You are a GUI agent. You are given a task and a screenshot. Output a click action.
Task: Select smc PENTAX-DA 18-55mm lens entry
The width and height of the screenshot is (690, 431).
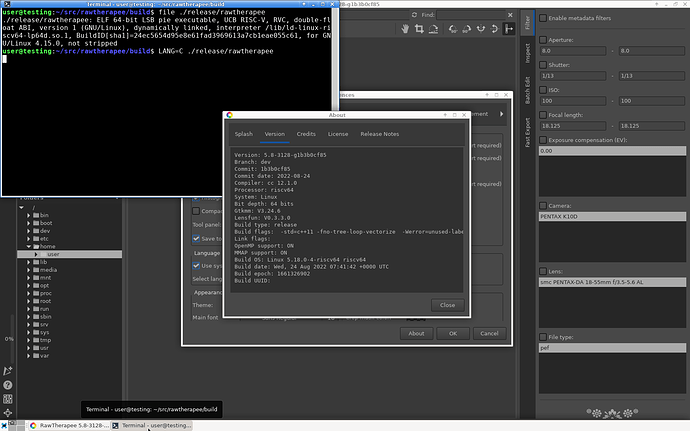pos(612,282)
